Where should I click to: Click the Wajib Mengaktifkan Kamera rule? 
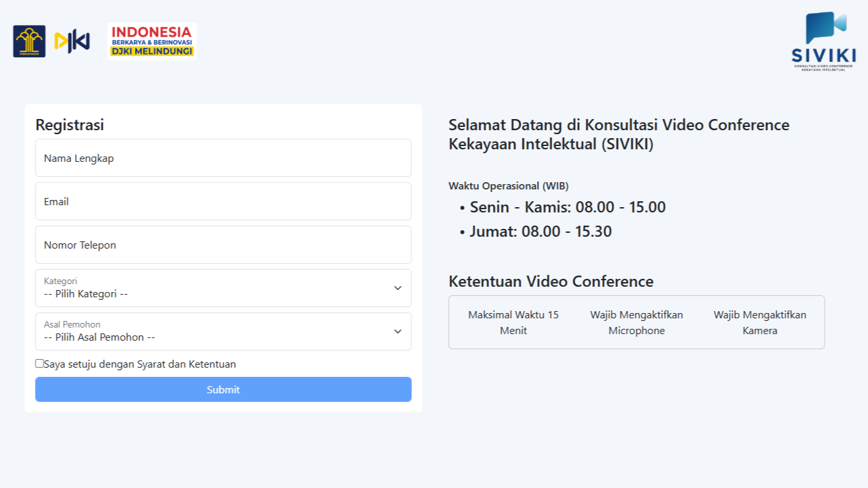pyautogui.click(x=759, y=322)
